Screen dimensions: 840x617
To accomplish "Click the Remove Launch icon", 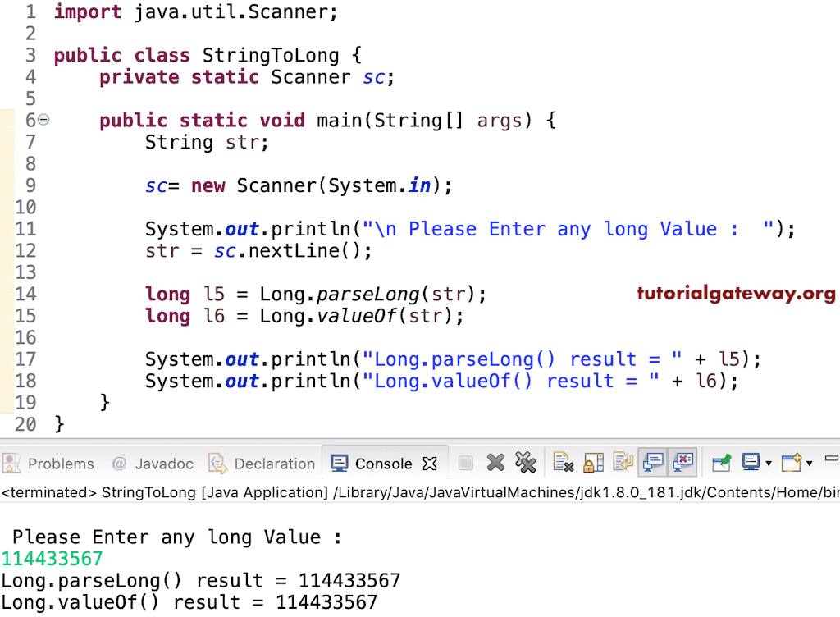I will [x=495, y=463].
